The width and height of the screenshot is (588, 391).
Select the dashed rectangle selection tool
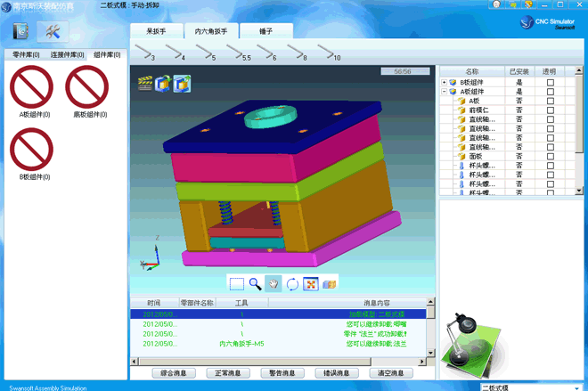(x=236, y=284)
